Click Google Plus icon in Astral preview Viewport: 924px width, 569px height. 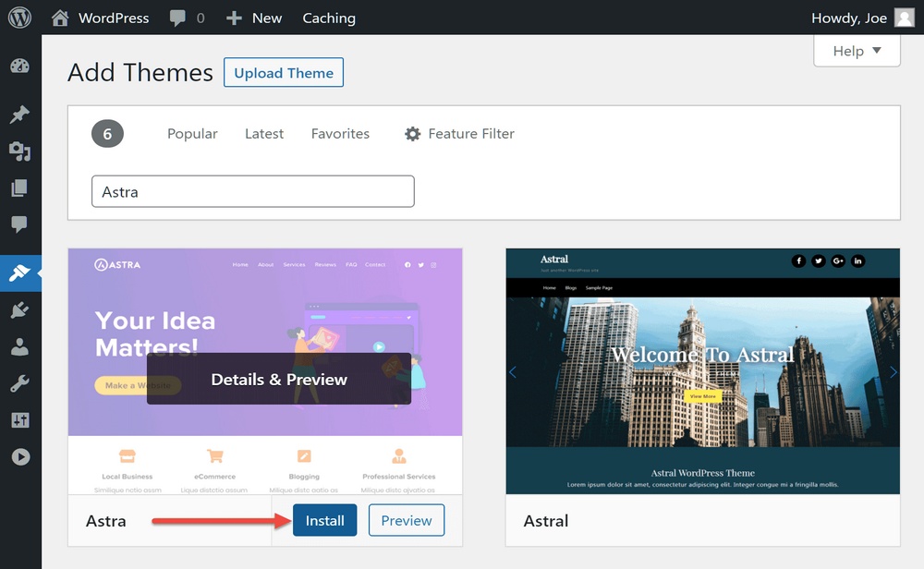pyautogui.click(x=838, y=260)
